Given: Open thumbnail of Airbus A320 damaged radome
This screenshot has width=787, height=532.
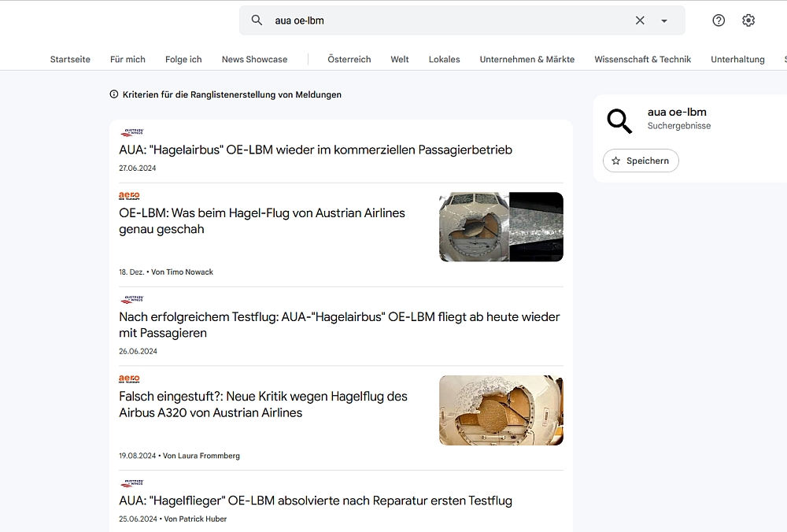Looking at the screenshot, I should pos(501,411).
